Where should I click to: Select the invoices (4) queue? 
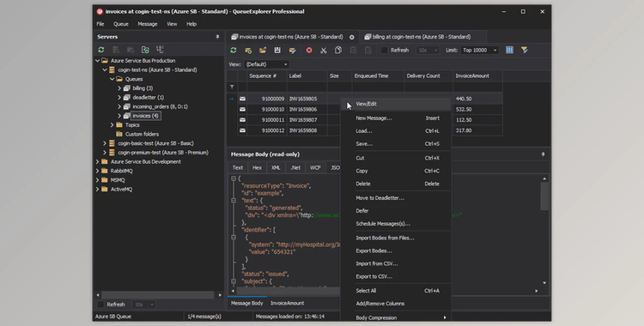(x=145, y=116)
